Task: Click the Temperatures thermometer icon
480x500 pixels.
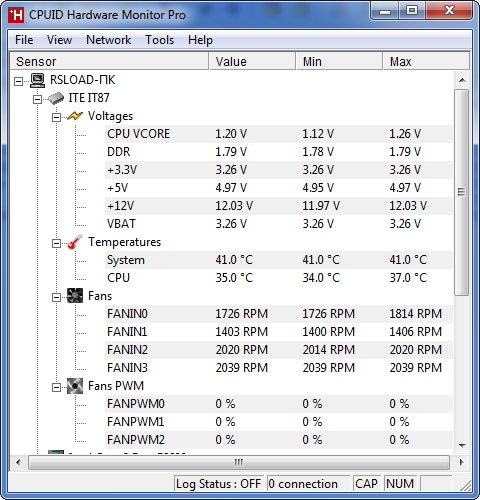Action: [x=75, y=242]
